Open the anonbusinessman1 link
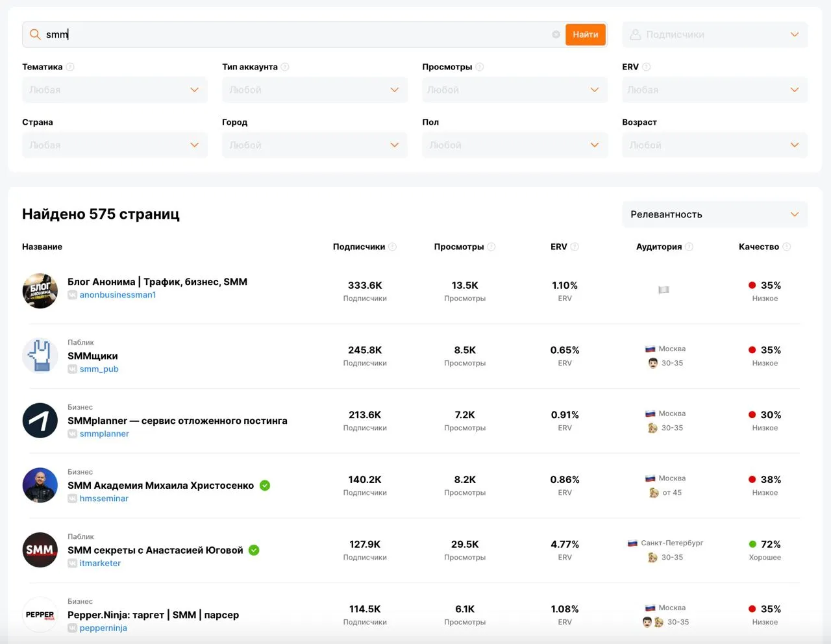Image resolution: width=831 pixels, height=644 pixels. coord(118,295)
